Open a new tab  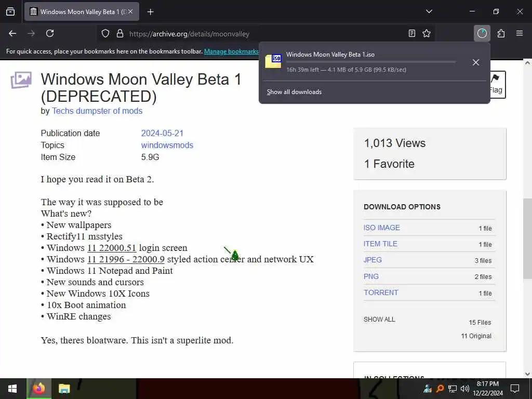point(151,12)
